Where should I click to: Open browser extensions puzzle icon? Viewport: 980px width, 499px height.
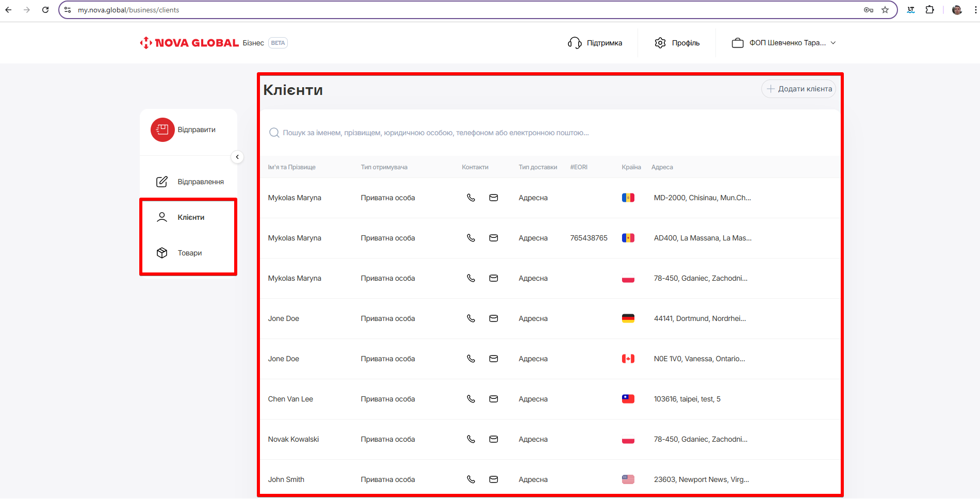[x=930, y=10]
